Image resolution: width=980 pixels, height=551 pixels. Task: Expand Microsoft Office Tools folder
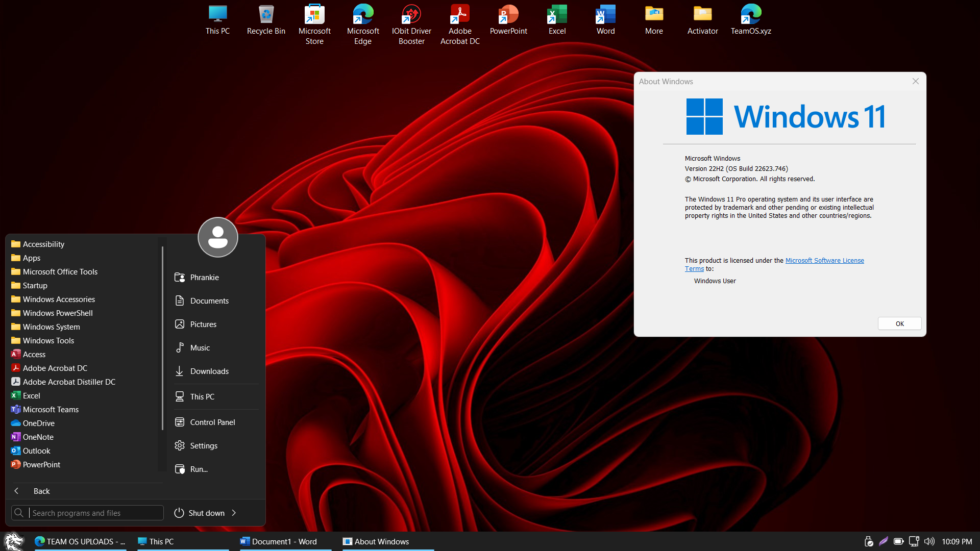(60, 272)
